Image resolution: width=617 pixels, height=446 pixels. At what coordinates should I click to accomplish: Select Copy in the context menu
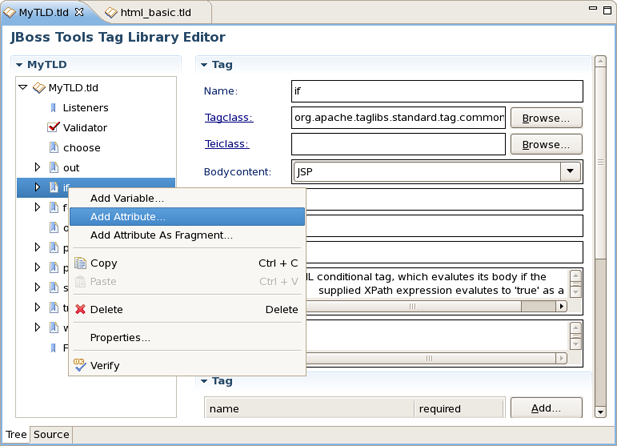point(187,263)
